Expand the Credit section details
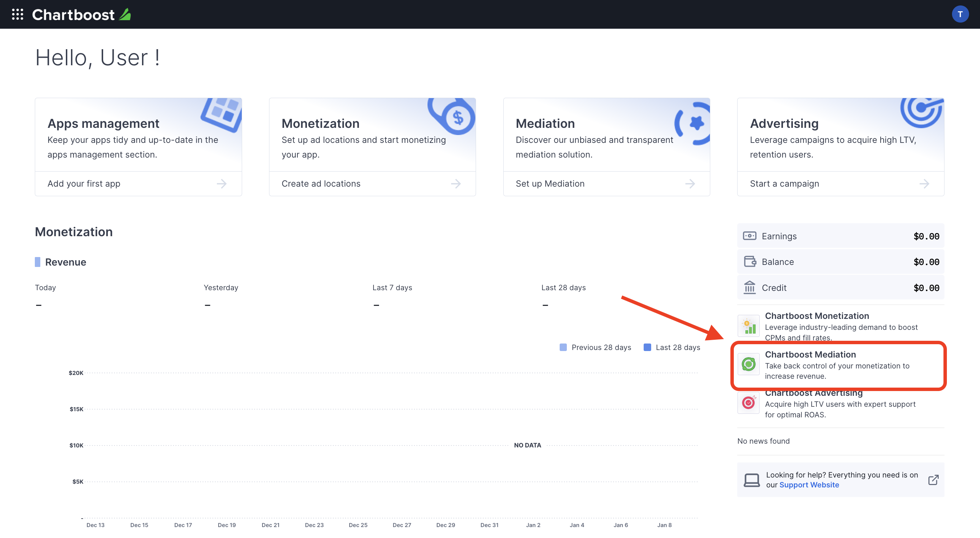This screenshot has width=980, height=538. (x=840, y=287)
